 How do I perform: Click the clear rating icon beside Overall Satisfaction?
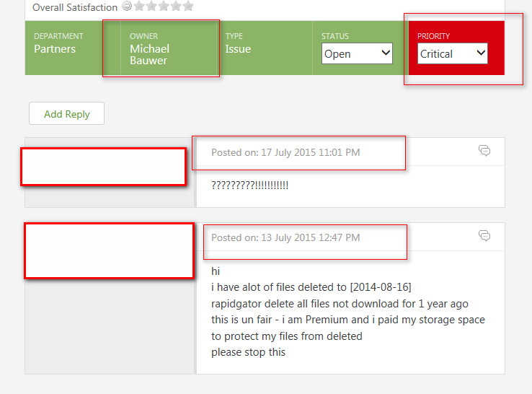126,6
